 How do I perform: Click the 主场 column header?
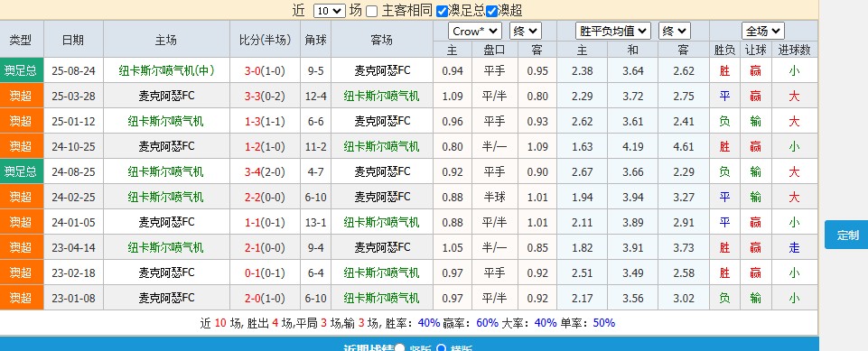(166, 39)
